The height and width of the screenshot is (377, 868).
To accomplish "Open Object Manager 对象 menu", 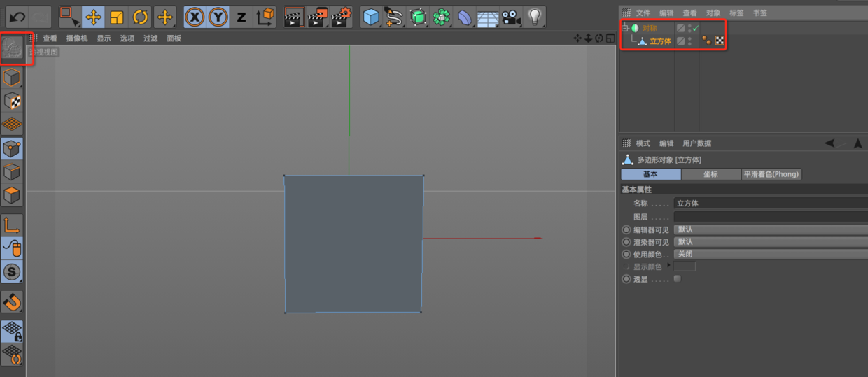I will tap(713, 13).
